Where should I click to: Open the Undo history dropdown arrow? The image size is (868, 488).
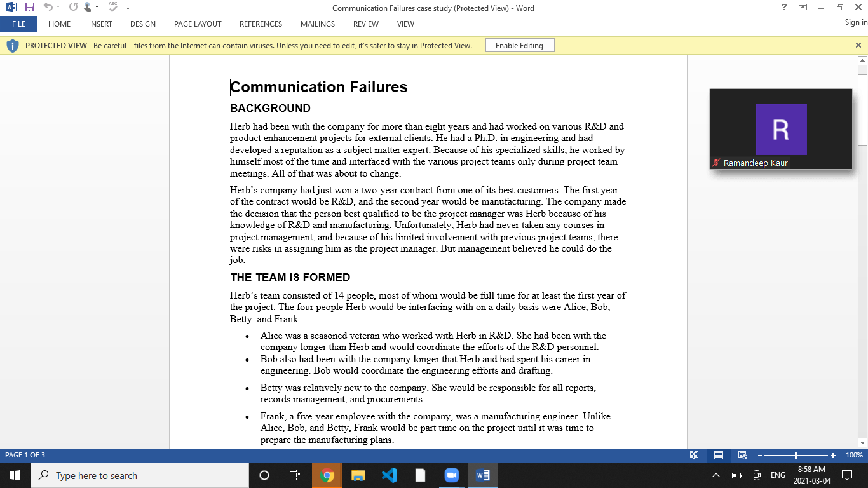click(58, 7)
